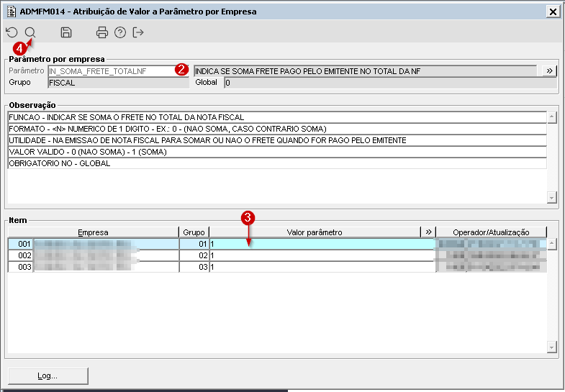
Task: Select the empresa code 003 cell
Action: point(21,267)
